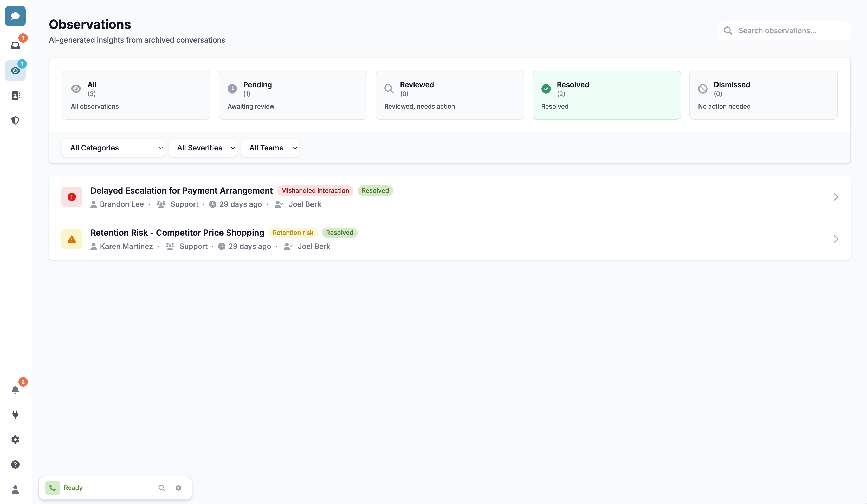867x504 pixels.
Task: Select the All observations filter card
Action: 136,95
